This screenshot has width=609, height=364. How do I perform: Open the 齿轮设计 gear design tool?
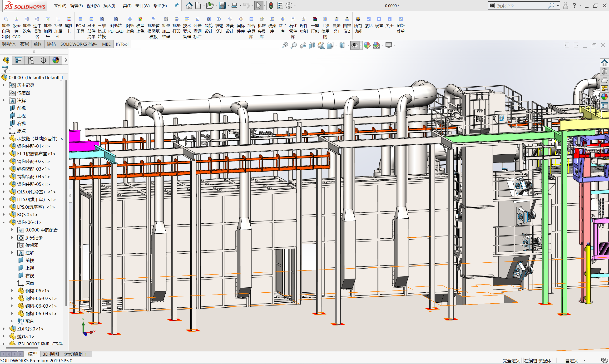[208, 25]
